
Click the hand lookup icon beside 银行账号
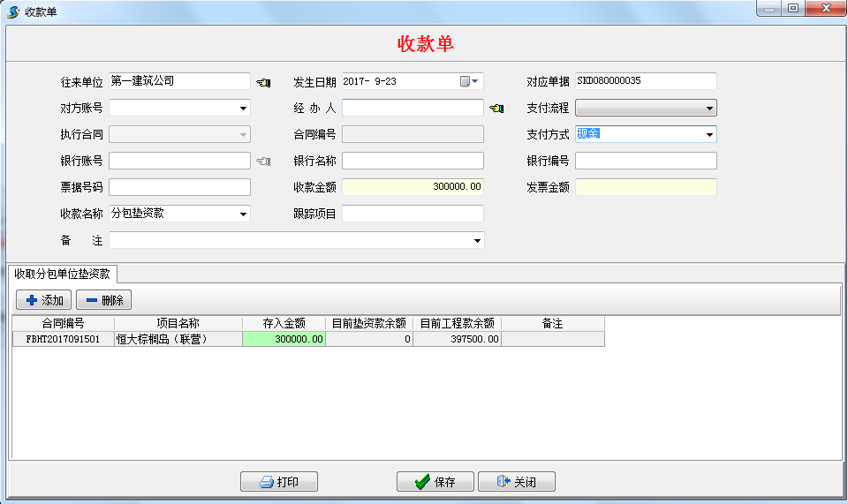tap(263, 162)
